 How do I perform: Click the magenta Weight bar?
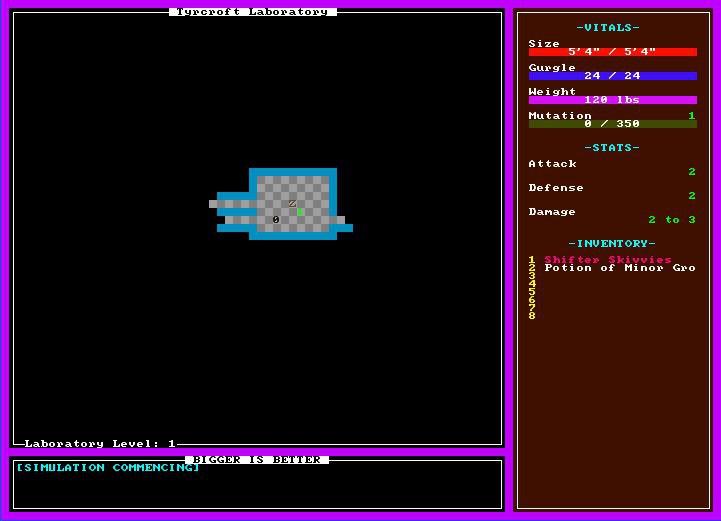coord(612,100)
